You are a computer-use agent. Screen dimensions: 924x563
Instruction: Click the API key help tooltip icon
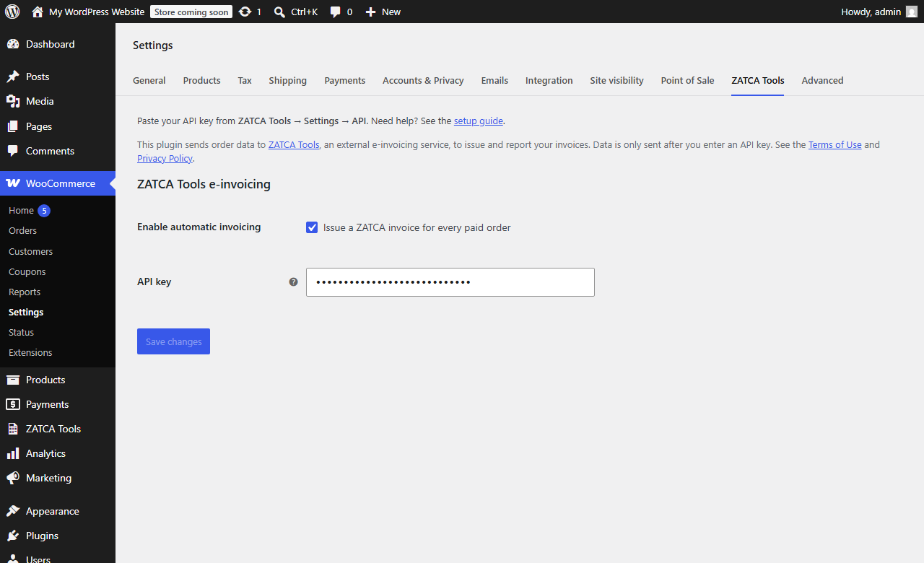[x=293, y=282]
